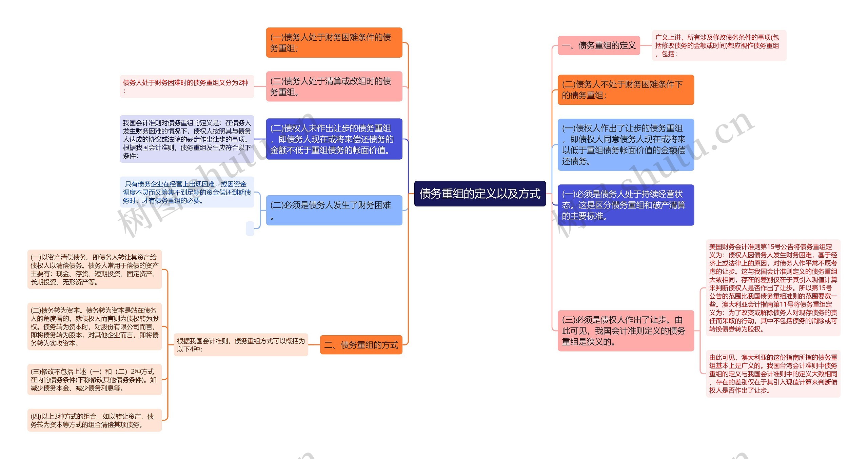Click the note starting 我国会计准则对债务重组的定义是

pos(187,139)
